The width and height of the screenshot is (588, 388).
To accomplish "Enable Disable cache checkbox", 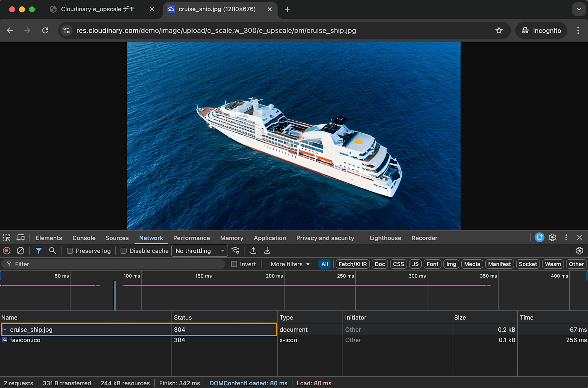I will pyautogui.click(x=124, y=251).
